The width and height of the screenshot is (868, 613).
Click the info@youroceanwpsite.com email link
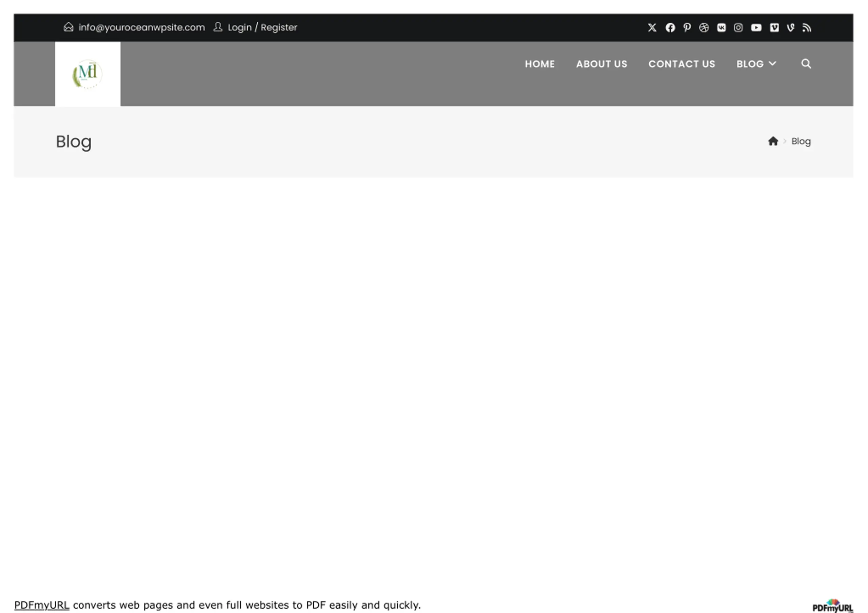141,27
